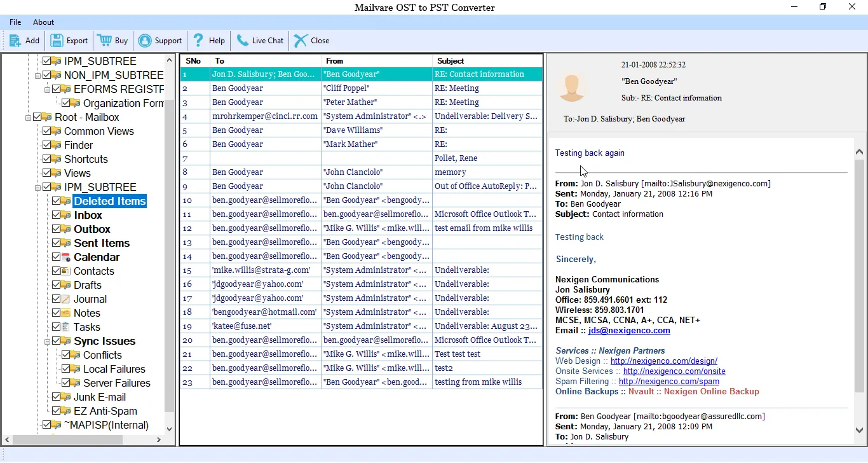Click the Views folder icon
The image size is (868, 463).
tap(56, 173)
